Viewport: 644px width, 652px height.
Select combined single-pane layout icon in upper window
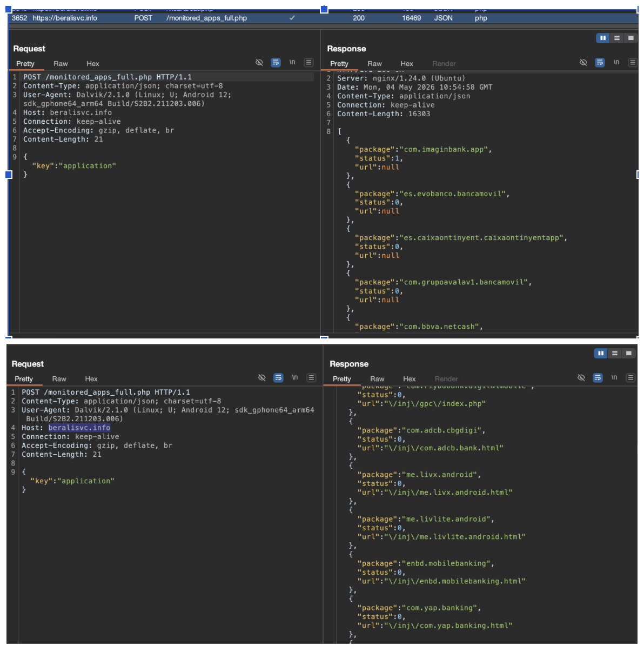(630, 38)
